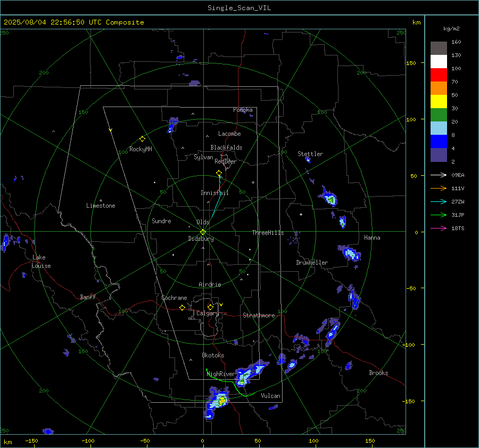Click the Sundre town label
Image resolution: width=479 pixels, height=448 pixels.
point(161,221)
